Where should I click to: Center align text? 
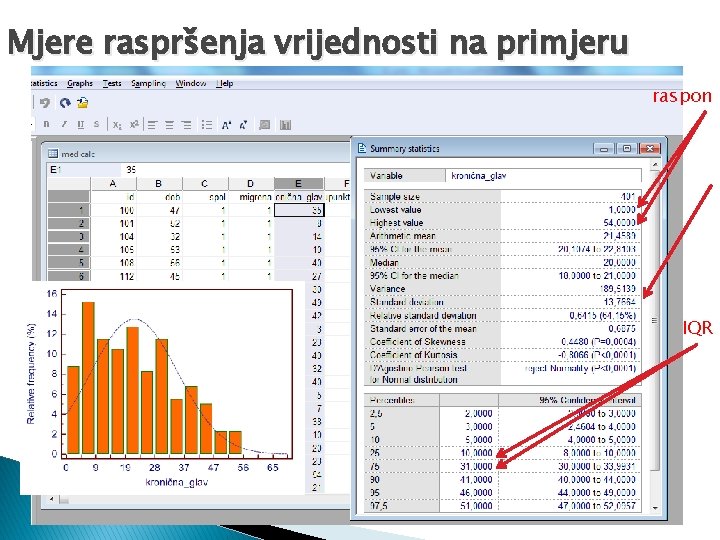point(169,125)
